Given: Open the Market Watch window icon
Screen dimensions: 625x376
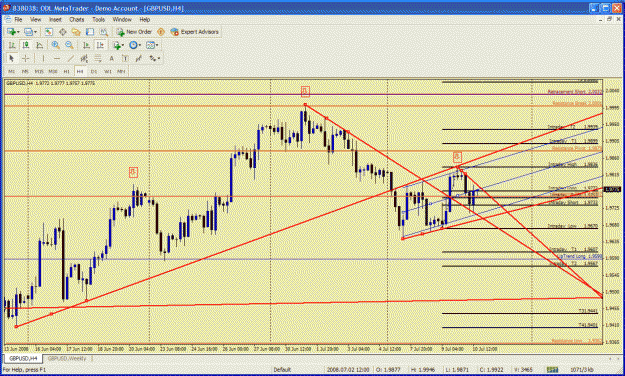Looking at the screenshot, I should coord(49,32).
